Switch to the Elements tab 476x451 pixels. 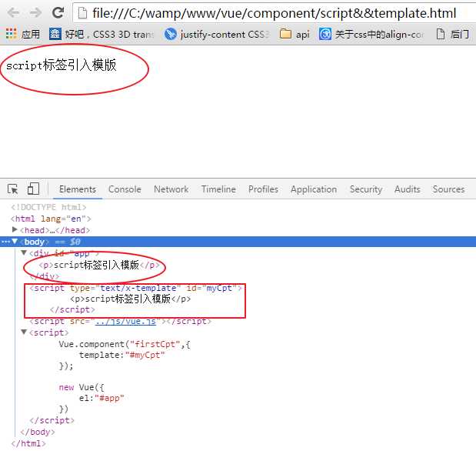[78, 189]
